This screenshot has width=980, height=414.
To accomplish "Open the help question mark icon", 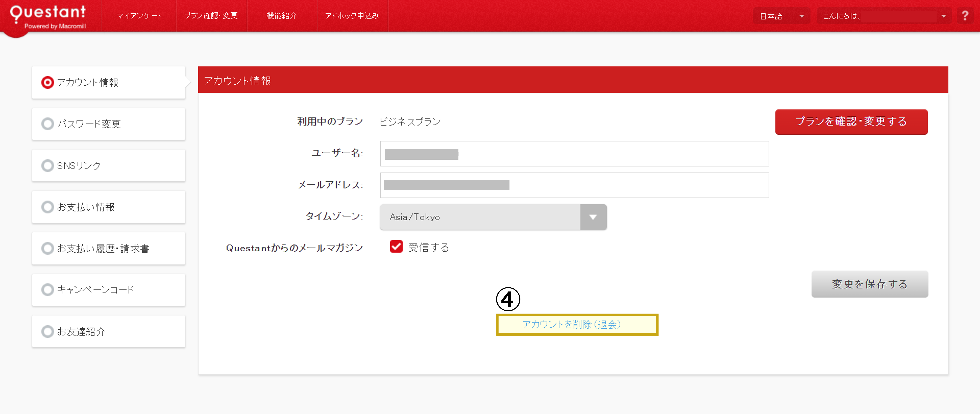I will point(965,16).
